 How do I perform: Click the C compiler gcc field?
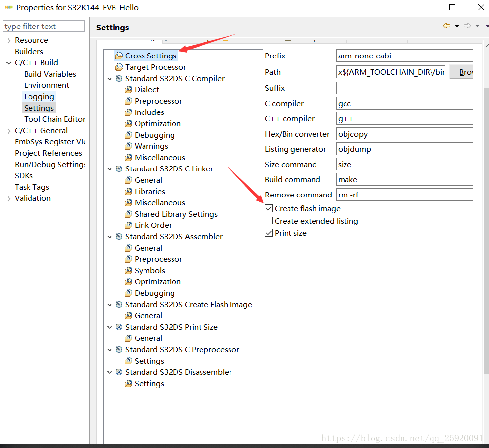404,104
